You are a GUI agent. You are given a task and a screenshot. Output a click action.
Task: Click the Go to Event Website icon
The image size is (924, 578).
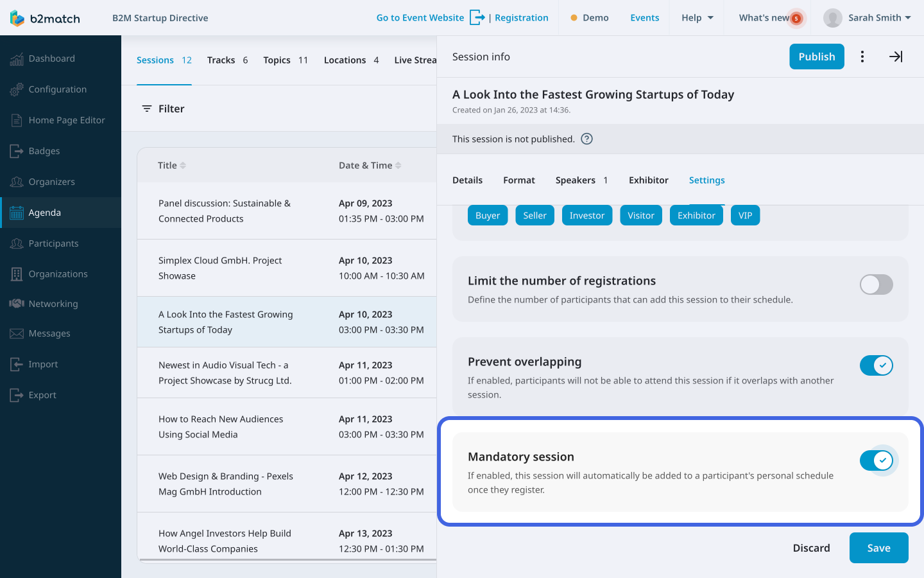477,18
